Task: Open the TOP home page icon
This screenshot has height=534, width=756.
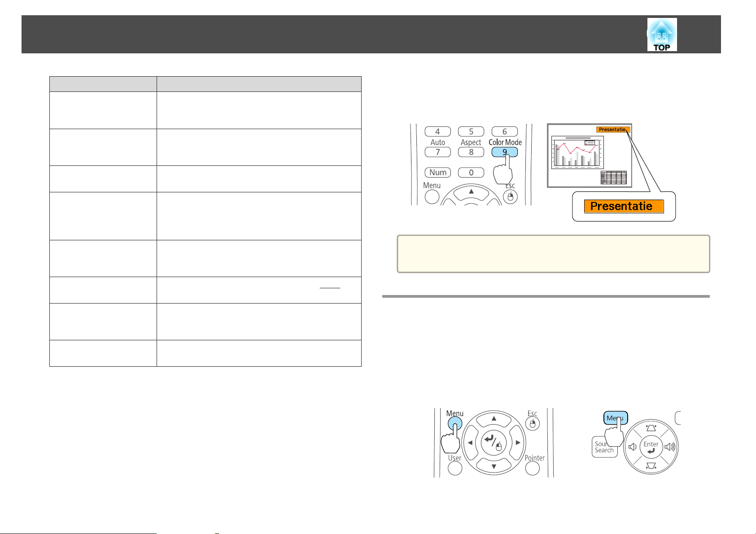Action: [662, 35]
